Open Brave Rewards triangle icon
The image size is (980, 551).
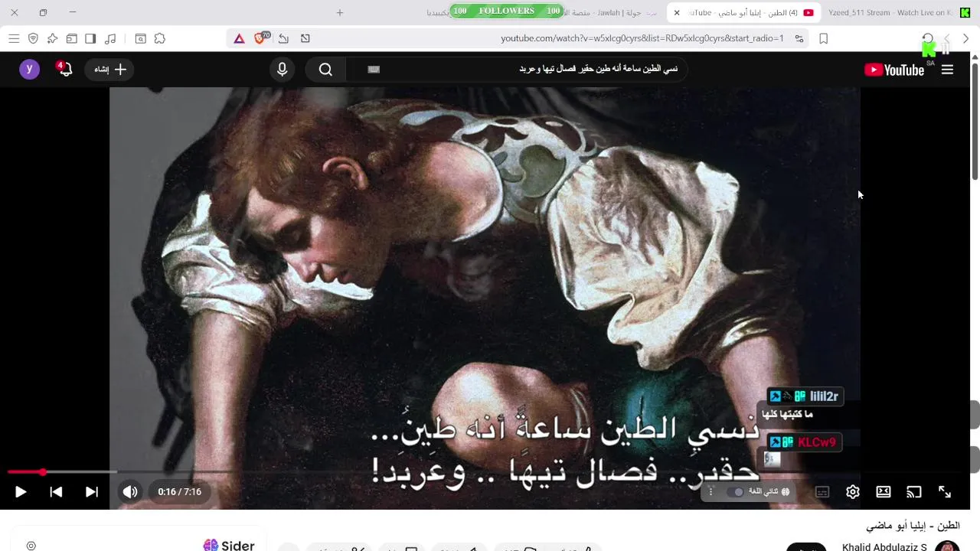(239, 38)
